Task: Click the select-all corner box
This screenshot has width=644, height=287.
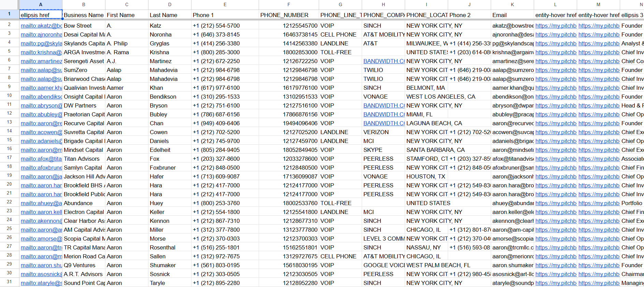Action: (9, 4)
